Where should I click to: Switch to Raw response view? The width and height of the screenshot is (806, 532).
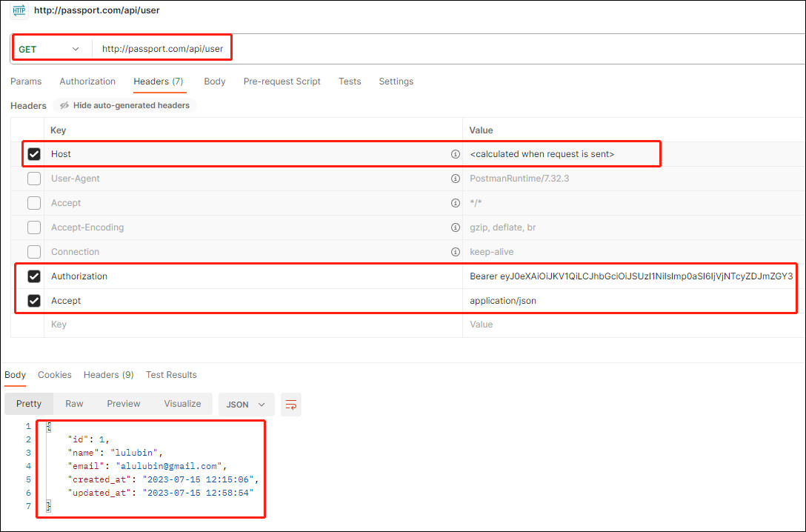74,404
